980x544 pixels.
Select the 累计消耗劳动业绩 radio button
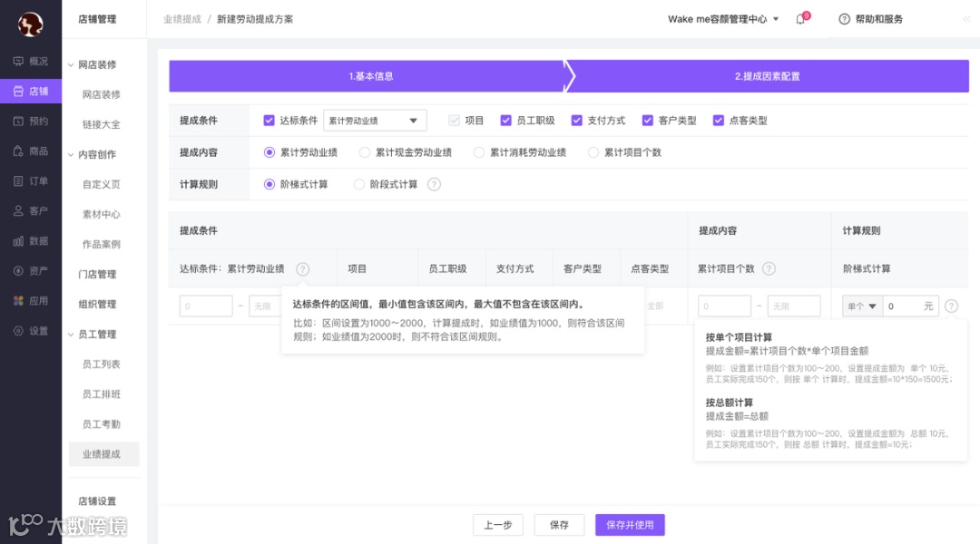(479, 152)
